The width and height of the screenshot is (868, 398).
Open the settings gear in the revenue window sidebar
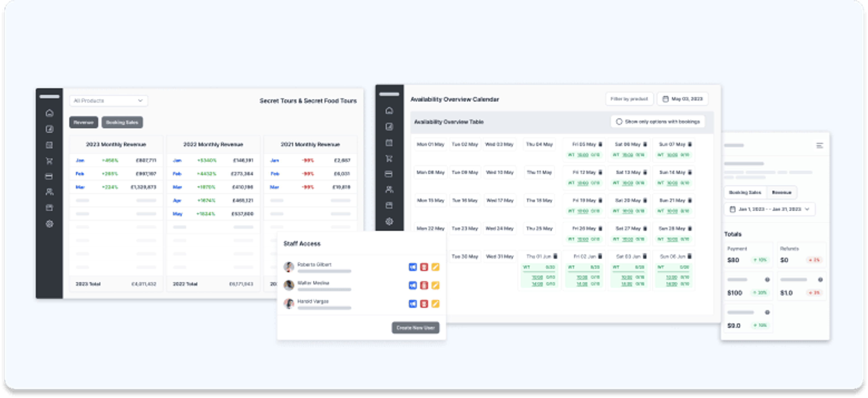click(x=50, y=224)
